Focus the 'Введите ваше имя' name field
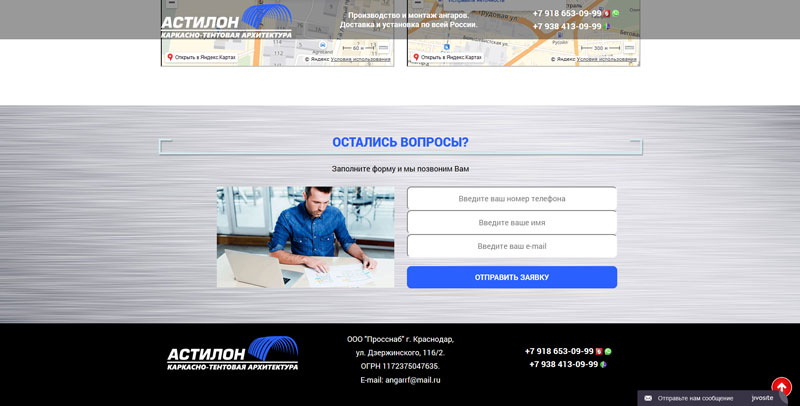The height and width of the screenshot is (406, 800). pyautogui.click(x=512, y=222)
